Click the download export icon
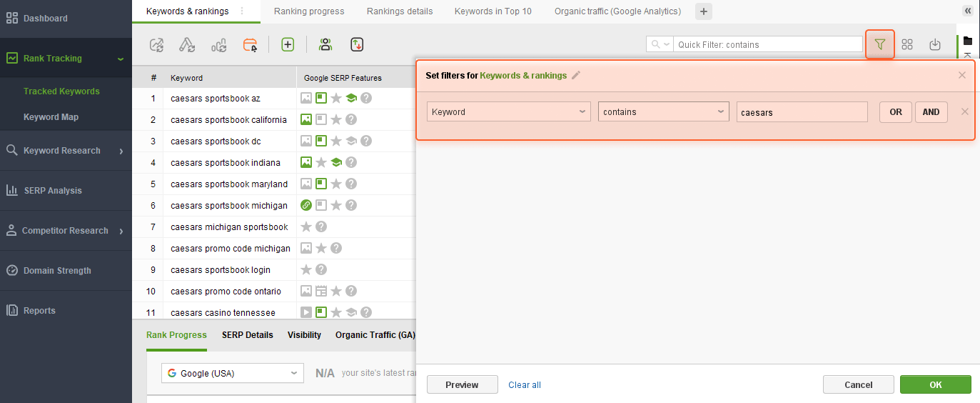The height and width of the screenshot is (403, 980). pyautogui.click(x=935, y=44)
